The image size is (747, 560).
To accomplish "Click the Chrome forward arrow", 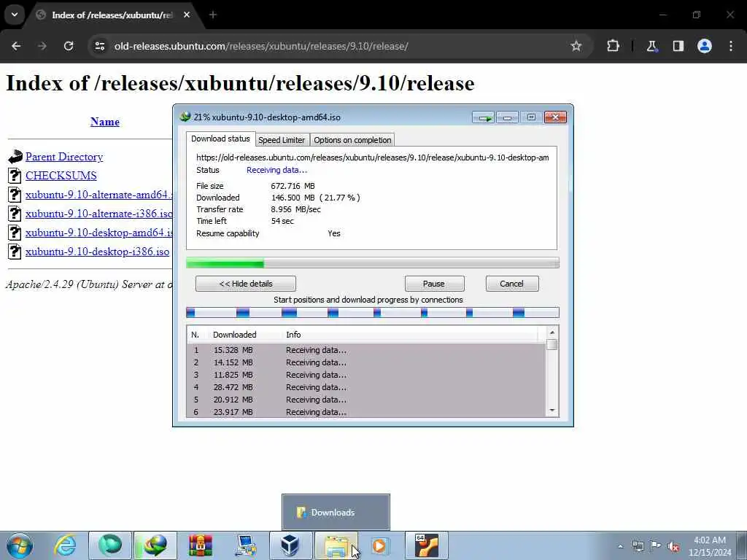I will 42,46.
